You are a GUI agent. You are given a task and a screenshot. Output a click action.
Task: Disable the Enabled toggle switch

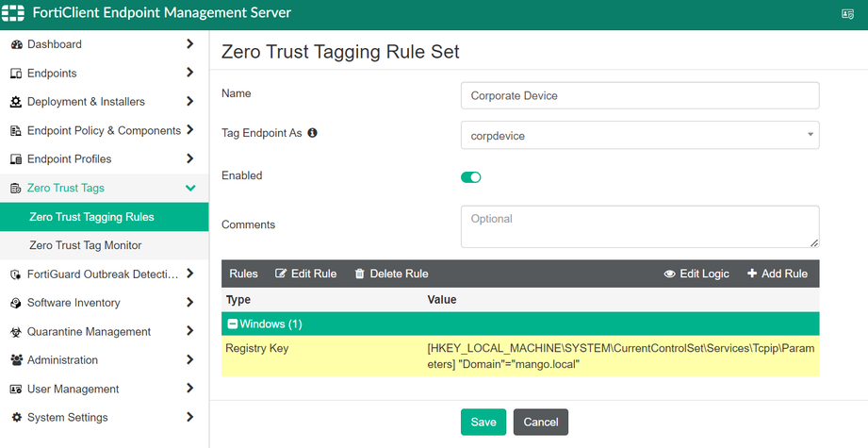click(471, 177)
